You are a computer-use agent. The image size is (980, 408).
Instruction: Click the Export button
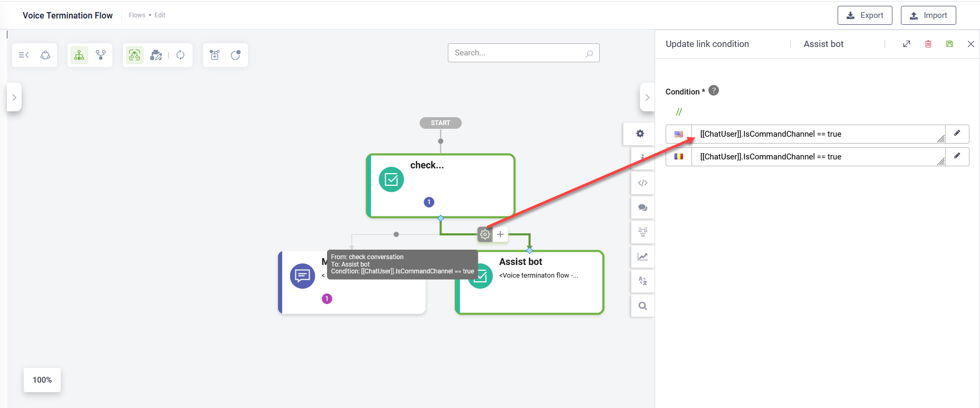(864, 15)
